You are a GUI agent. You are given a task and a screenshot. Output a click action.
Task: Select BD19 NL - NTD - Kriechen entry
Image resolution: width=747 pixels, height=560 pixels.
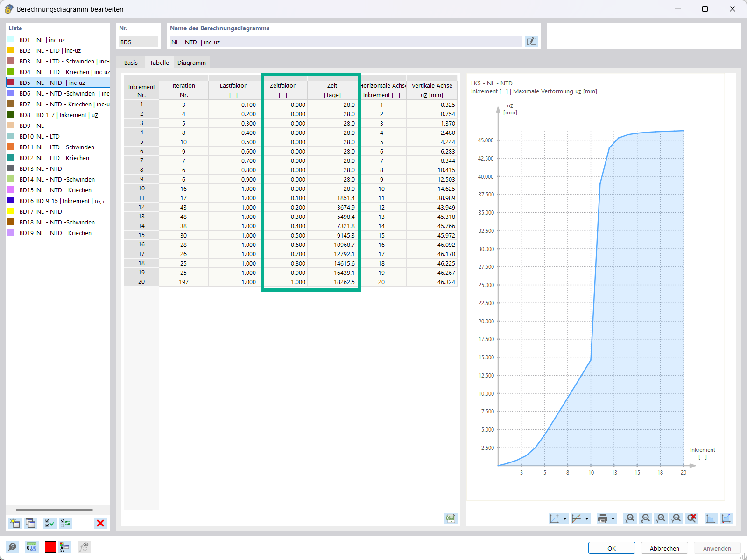click(58, 233)
